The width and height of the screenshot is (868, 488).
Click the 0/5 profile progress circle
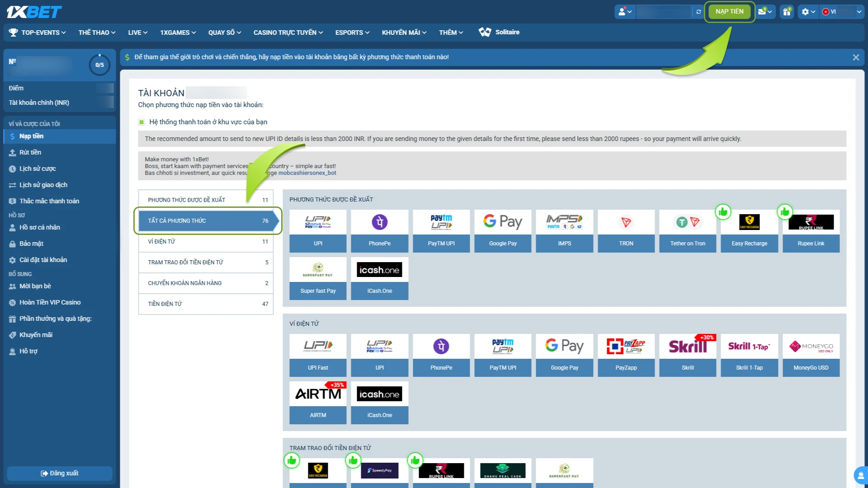tap(99, 65)
